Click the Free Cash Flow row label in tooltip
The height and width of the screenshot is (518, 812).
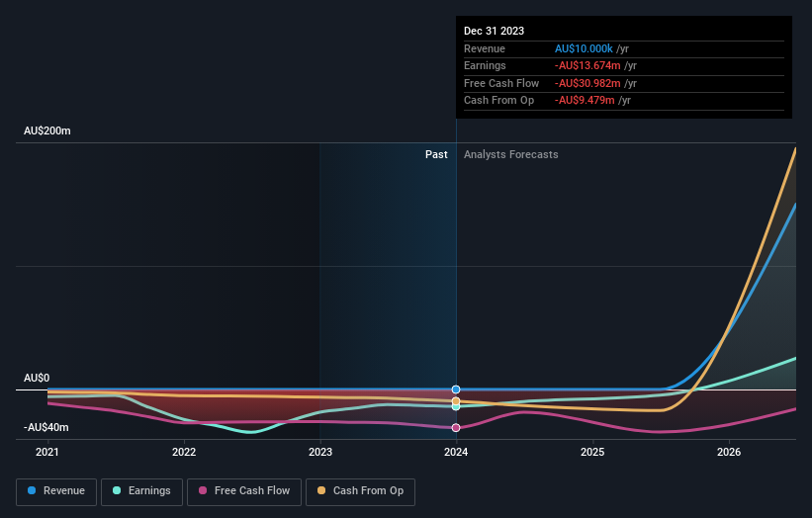[501, 83]
